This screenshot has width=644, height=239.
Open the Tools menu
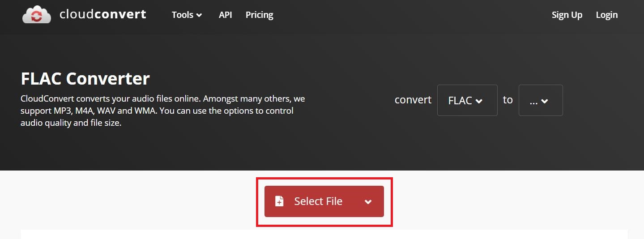tap(183, 15)
